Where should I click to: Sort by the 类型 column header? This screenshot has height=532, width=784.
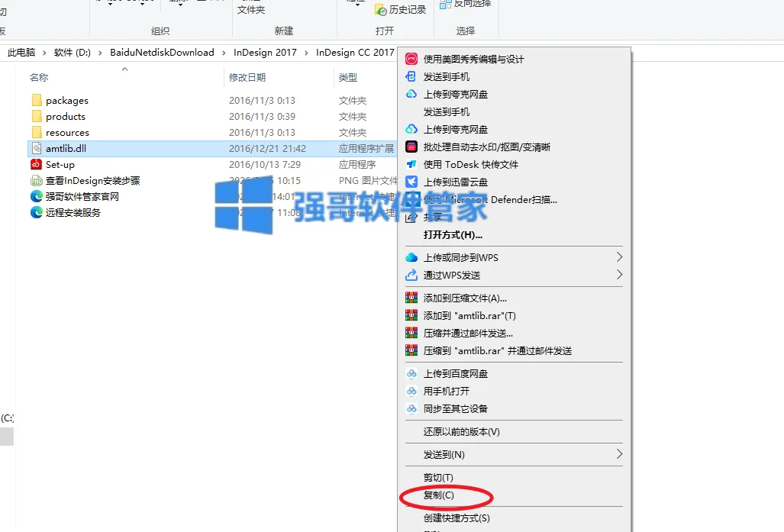pyautogui.click(x=347, y=78)
